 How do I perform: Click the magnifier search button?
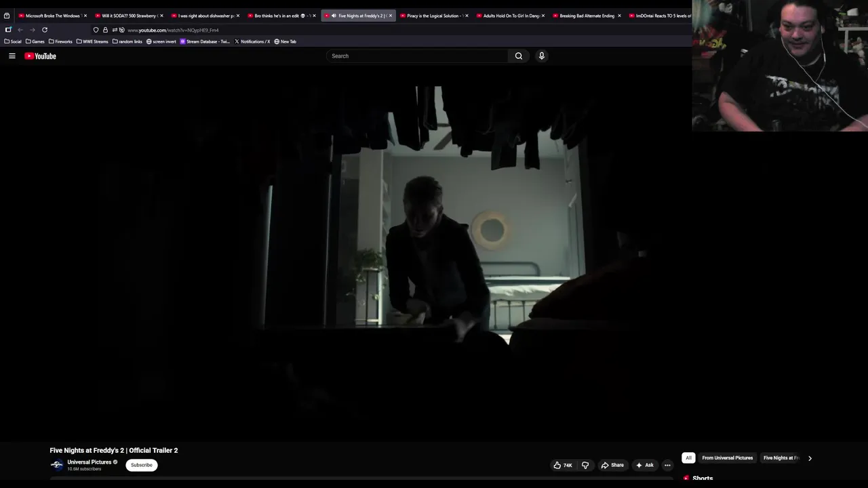click(x=519, y=56)
